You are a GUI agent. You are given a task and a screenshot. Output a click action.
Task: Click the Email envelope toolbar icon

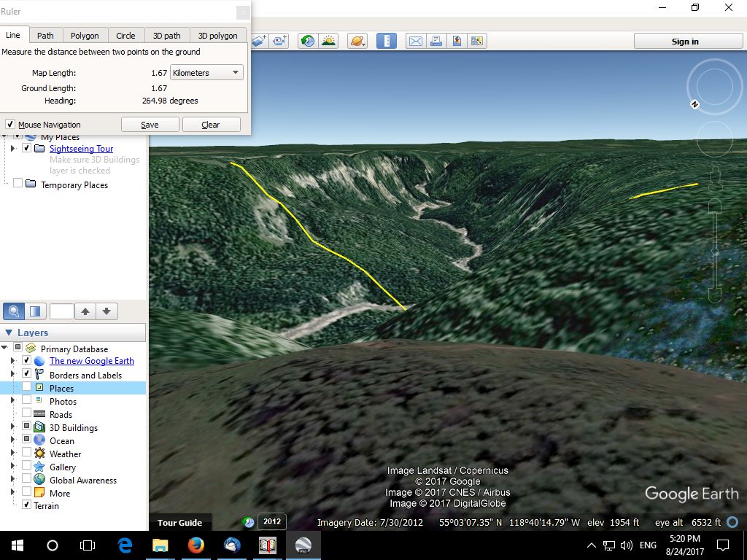point(415,41)
